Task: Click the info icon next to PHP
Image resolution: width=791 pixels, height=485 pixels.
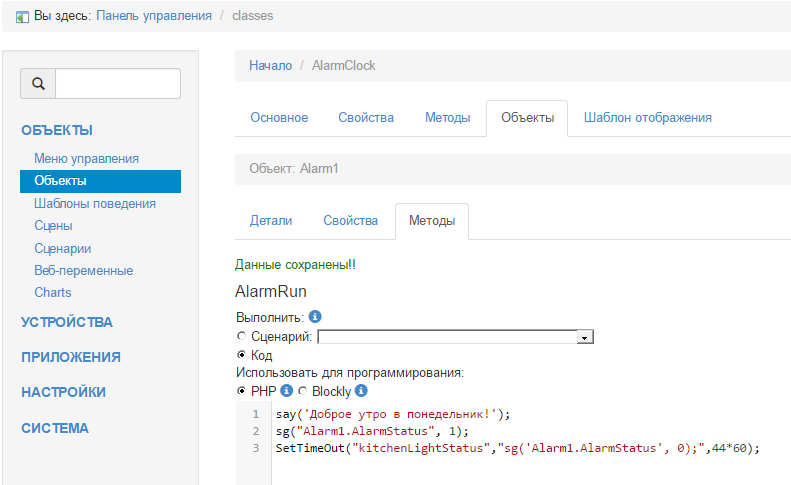Action: click(x=287, y=391)
